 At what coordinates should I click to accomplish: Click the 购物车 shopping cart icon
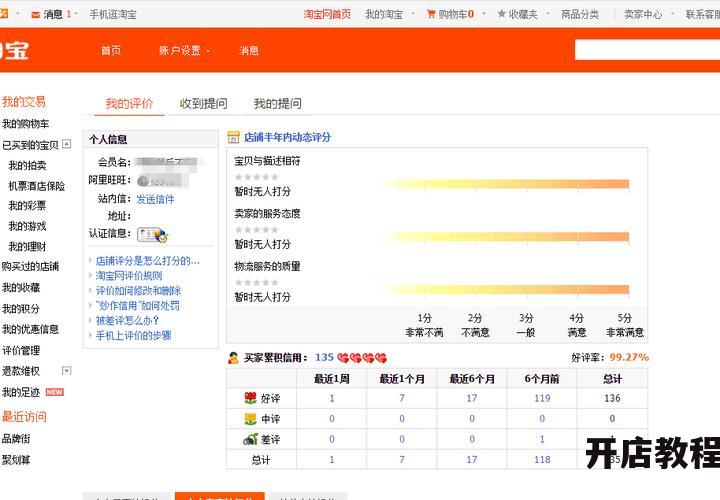[x=431, y=14]
